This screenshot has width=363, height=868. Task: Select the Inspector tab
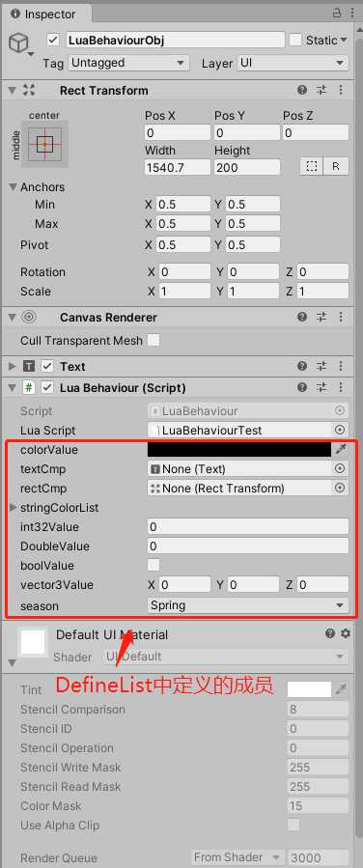[42, 14]
